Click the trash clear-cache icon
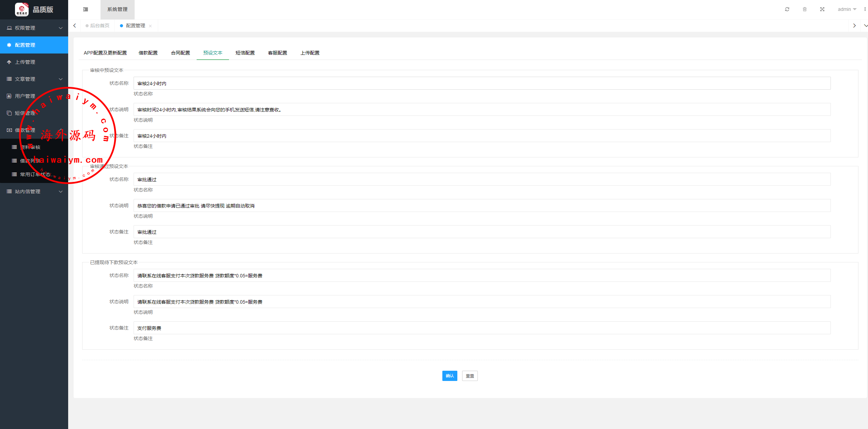This screenshot has width=868, height=429. (805, 9)
